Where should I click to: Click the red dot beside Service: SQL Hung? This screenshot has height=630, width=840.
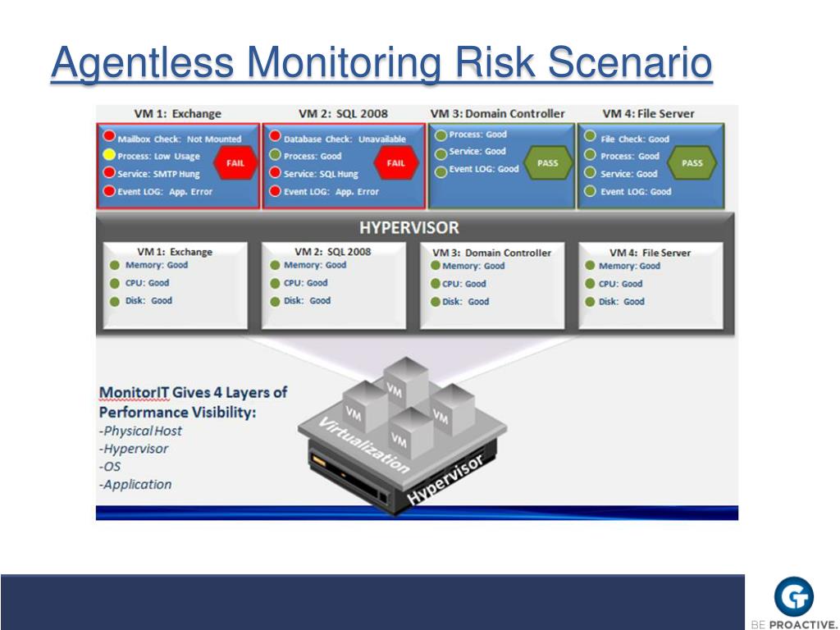click(276, 172)
